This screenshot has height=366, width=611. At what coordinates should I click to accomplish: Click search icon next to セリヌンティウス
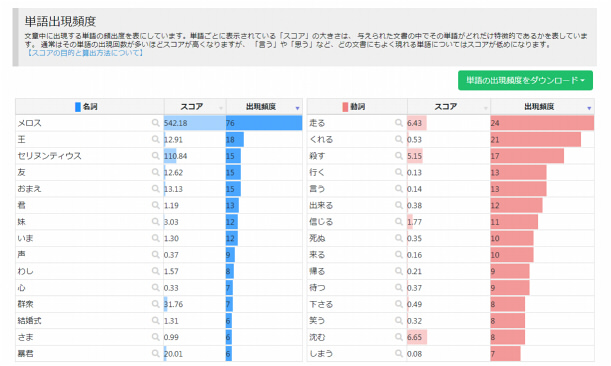click(155, 156)
